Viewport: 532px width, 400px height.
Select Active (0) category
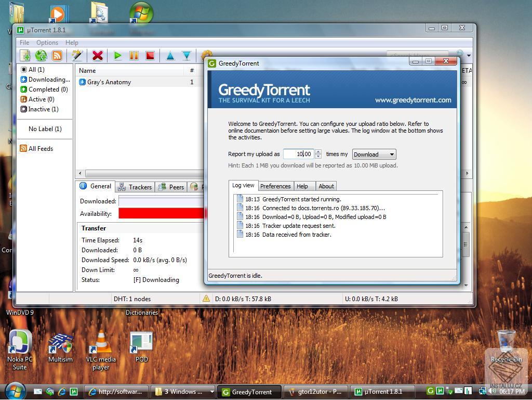(x=37, y=99)
